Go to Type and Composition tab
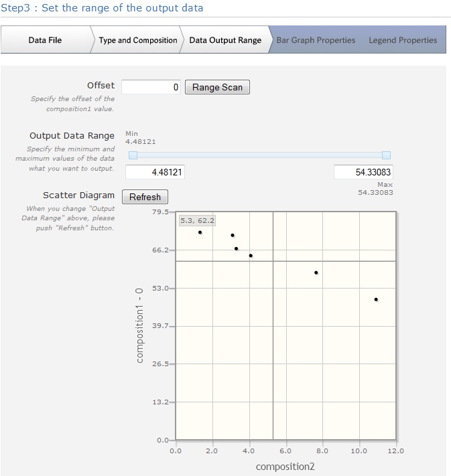The height and width of the screenshot is (476, 451). (137, 40)
